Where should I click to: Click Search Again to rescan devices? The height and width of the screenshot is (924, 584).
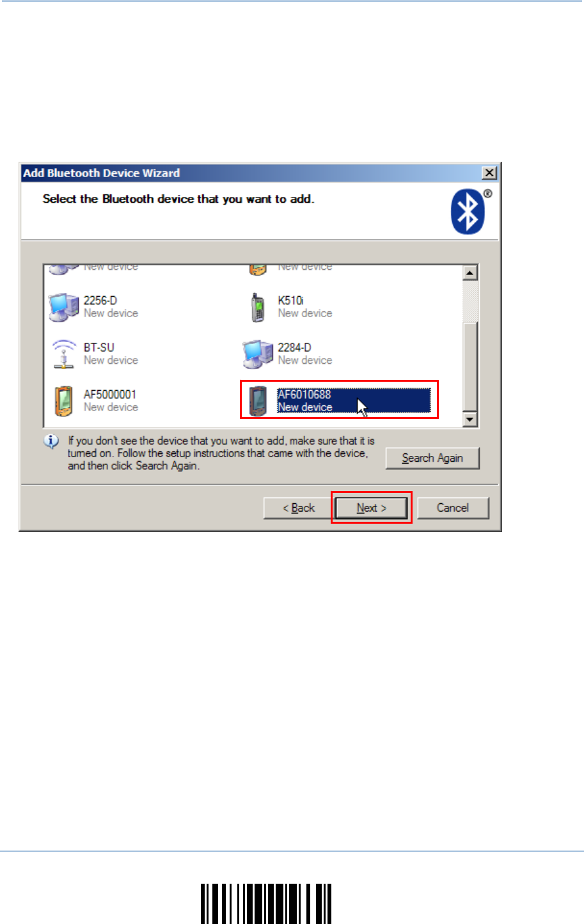(432, 458)
